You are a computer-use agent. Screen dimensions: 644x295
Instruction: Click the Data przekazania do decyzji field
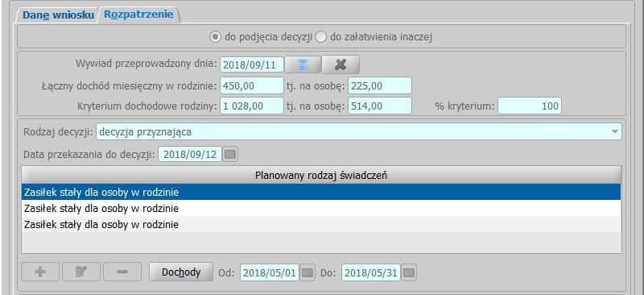point(190,154)
